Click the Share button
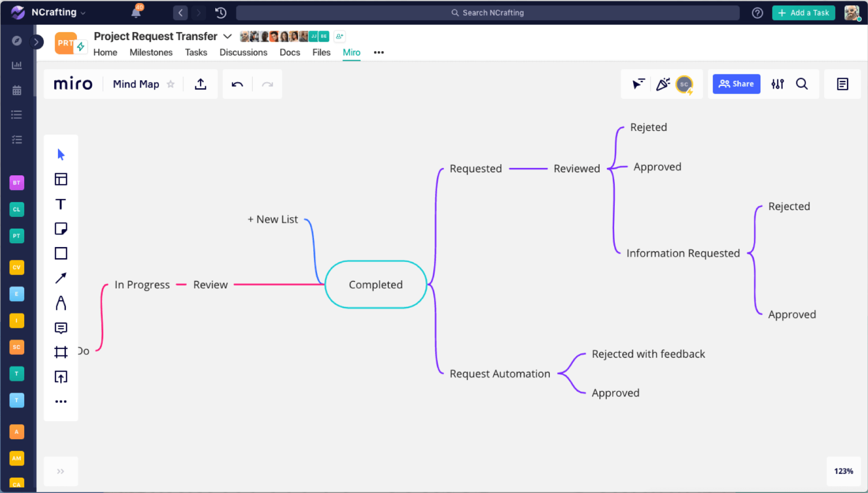The width and height of the screenshot is (868, 493). click(736, 83)
